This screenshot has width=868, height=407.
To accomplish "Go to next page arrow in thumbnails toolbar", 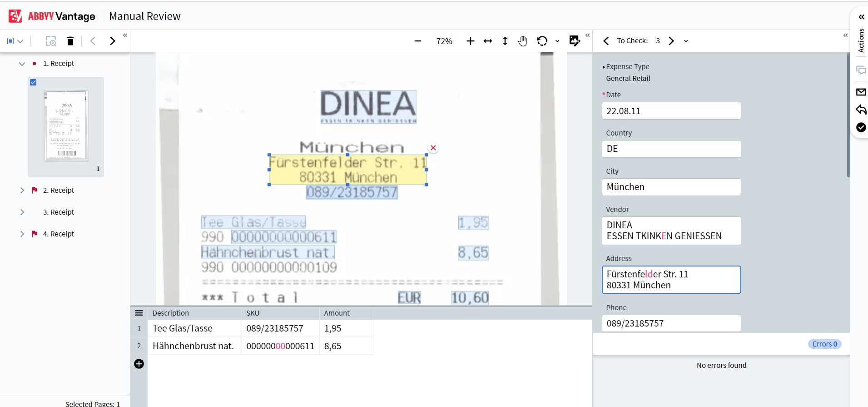I will tap(113, 41).
